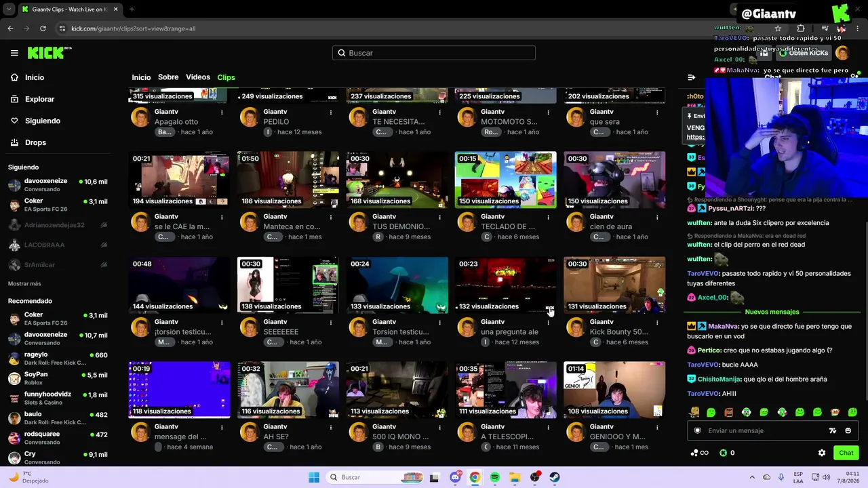Select the Clips channel tab
The width and height of the screenshot is (868, 488).
click(226, 77)
